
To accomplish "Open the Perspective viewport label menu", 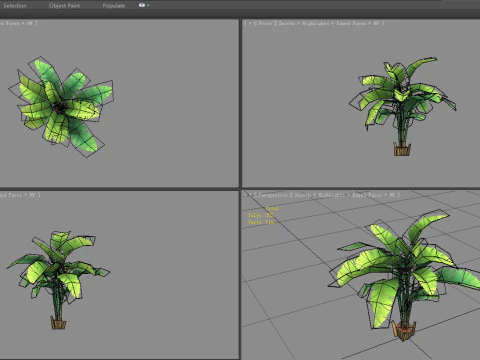I will point(273,195).
